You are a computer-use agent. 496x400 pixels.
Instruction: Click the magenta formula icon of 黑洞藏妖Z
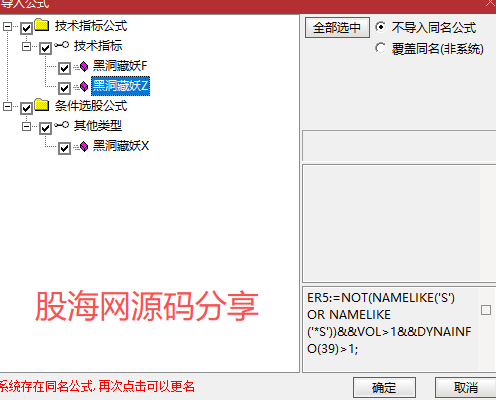[x=84, y=87]
